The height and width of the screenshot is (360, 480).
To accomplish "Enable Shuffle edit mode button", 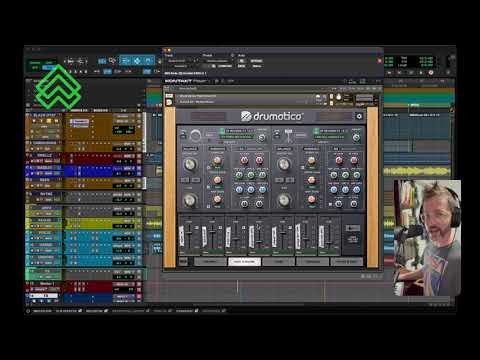I will pyautogui.click(x=35, y=62).
